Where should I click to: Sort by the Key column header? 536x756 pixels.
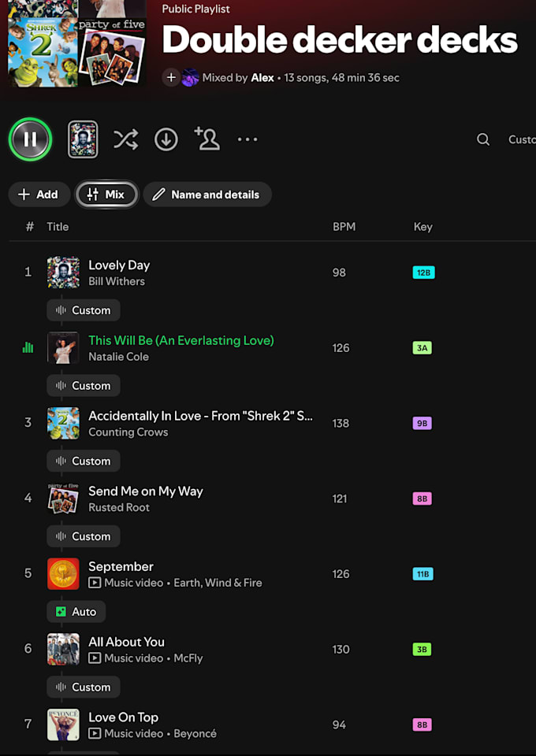point(422,227)
